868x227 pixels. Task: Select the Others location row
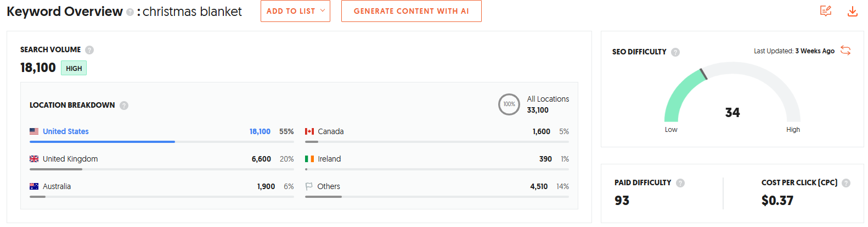pyautogui.click(x=328, y=186)
